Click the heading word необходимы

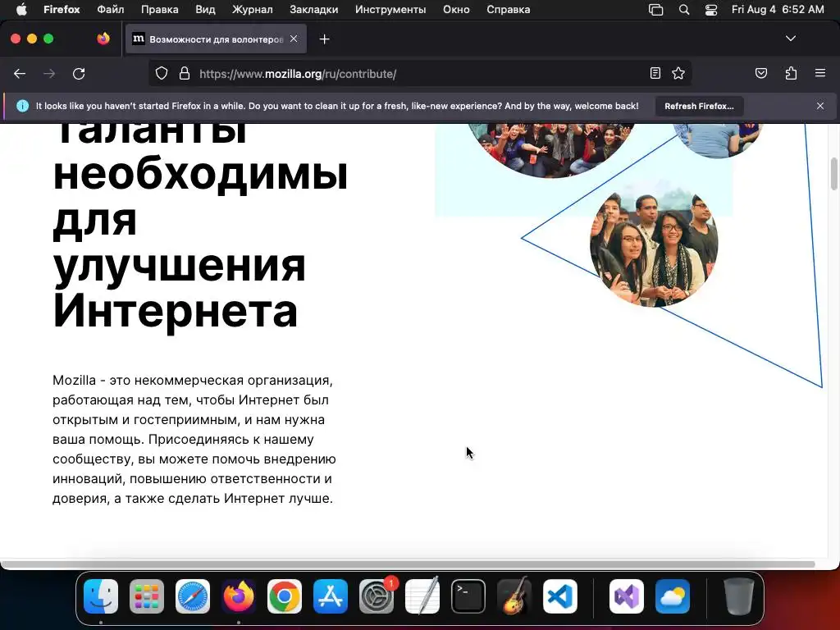click(x=200, y=176)
